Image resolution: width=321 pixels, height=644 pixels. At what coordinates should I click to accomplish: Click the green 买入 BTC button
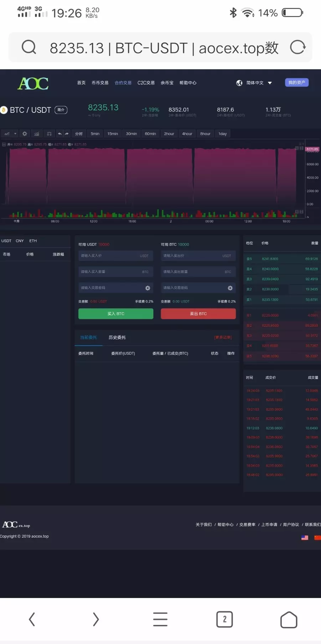(x=116, y=314)
